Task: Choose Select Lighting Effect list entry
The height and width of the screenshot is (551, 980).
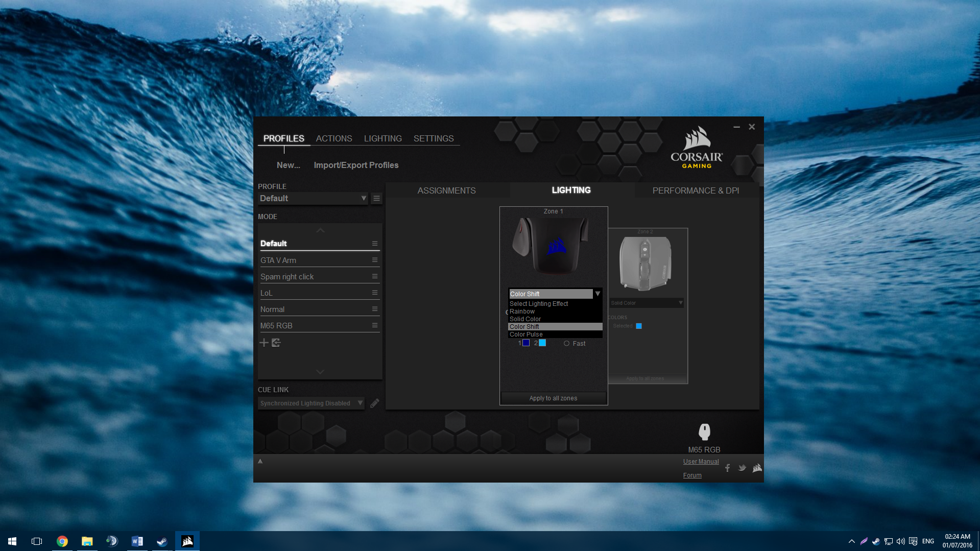Action: [x=555, y=304]
